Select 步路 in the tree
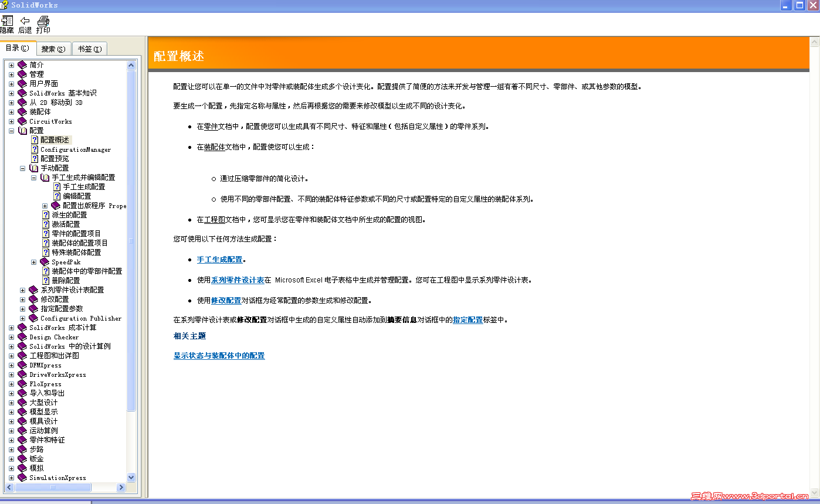The height and width of the screenshot is (504, 820). [36, 449]
